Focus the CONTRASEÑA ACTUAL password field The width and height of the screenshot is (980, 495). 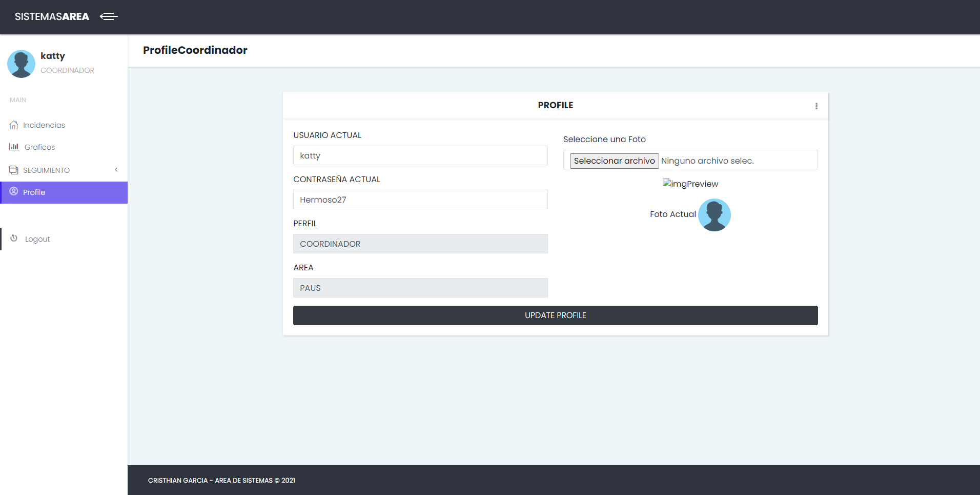click(420, 200)
